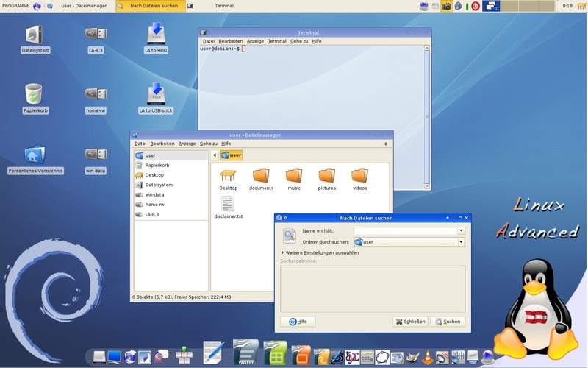Open the Pidgin messenger dock icon

[x=161, y=357]
